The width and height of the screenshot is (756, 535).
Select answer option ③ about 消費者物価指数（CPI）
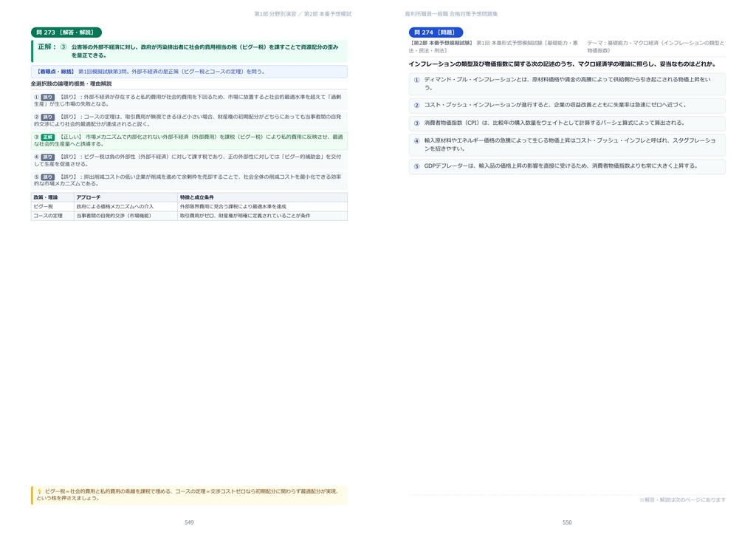point(567,123)
